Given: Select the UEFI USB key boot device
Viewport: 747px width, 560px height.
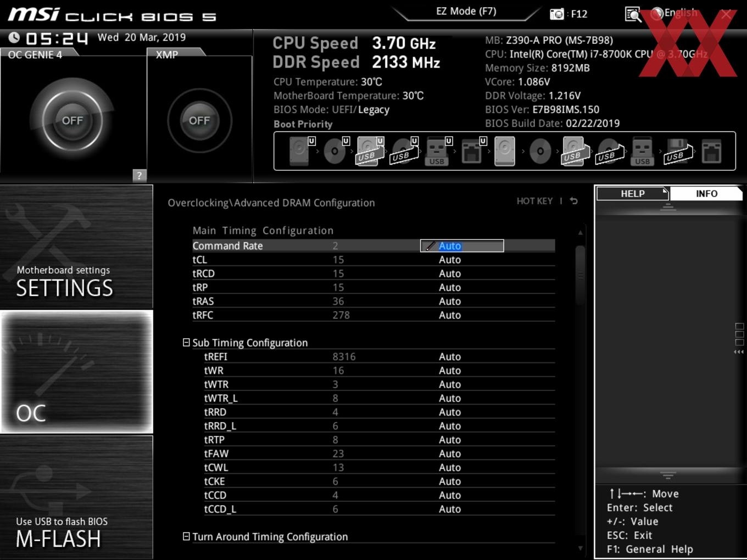Looking at the screenshot, I should pos(438,151).
